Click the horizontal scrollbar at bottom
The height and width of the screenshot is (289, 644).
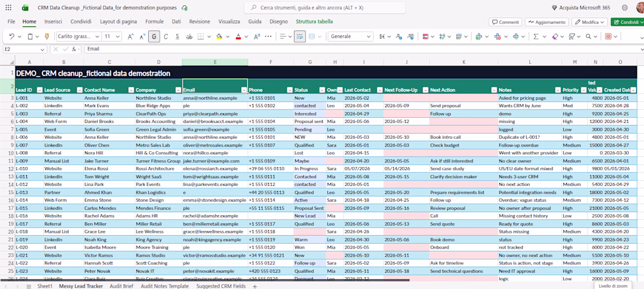point(205,281)
